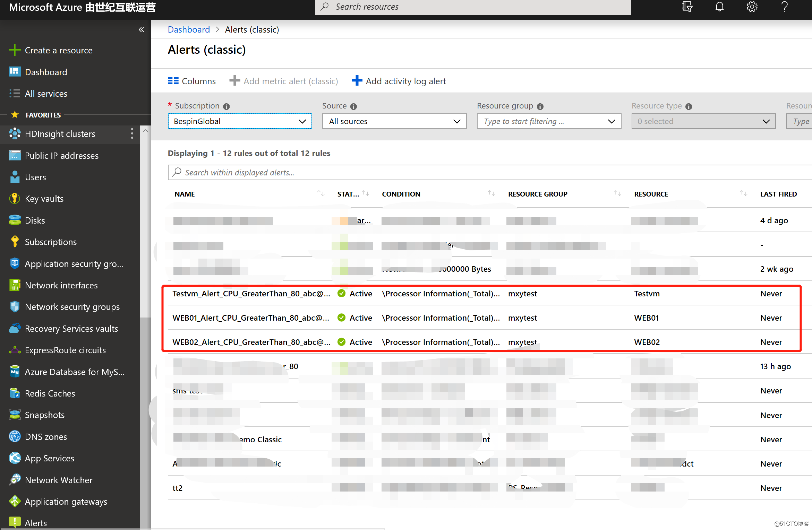Open the directory and subscription filter icon
This screenshot has width=812, height=530.
tap(687, 7)
